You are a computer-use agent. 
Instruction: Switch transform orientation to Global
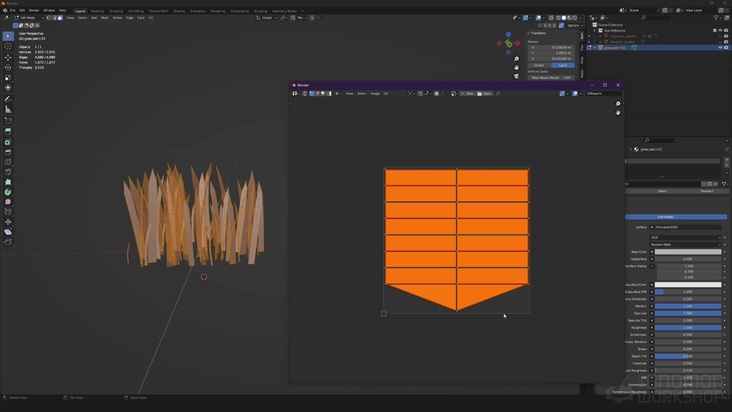point(268,17)
